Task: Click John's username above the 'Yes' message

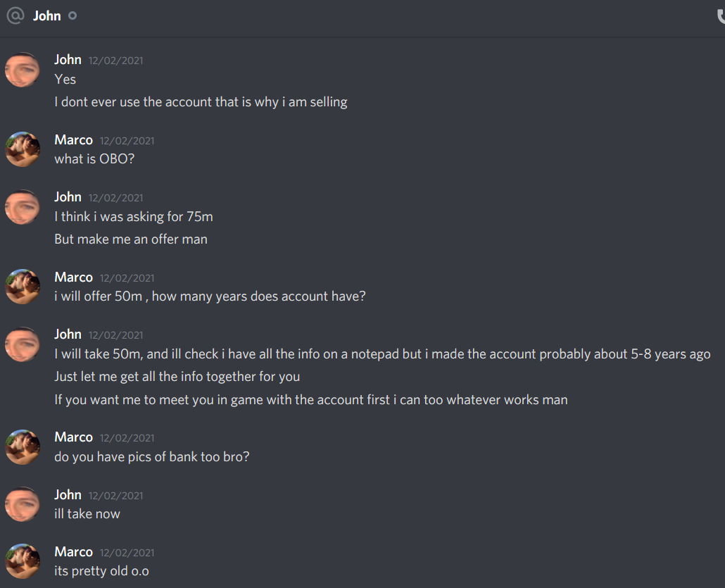Action: point(68,60)
